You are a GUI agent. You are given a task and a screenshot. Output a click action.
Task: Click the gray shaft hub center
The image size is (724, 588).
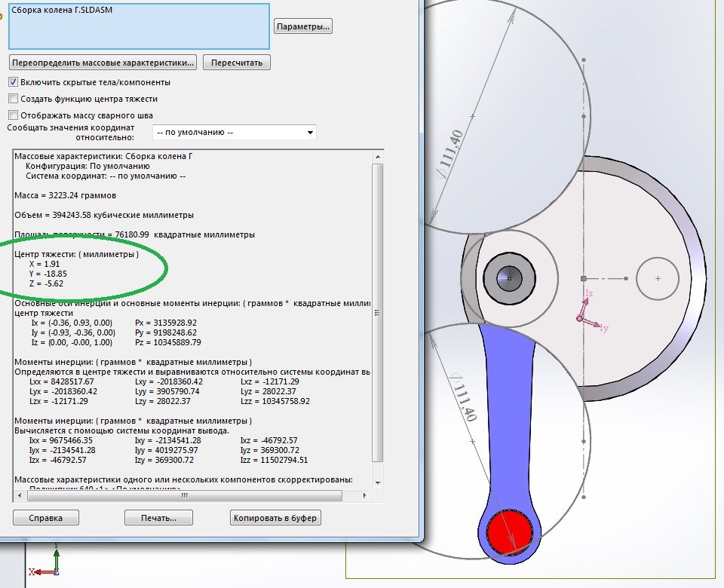pyautogui.click(x=510, y=278)
